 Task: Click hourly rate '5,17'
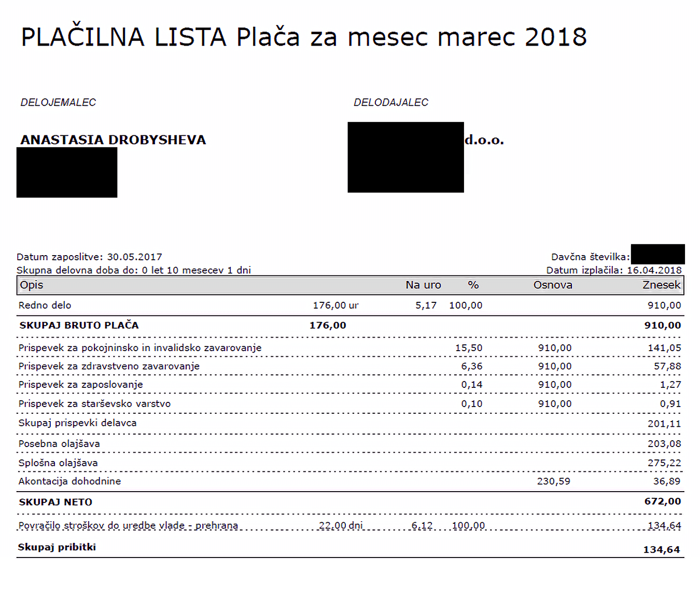pos(426,305)
